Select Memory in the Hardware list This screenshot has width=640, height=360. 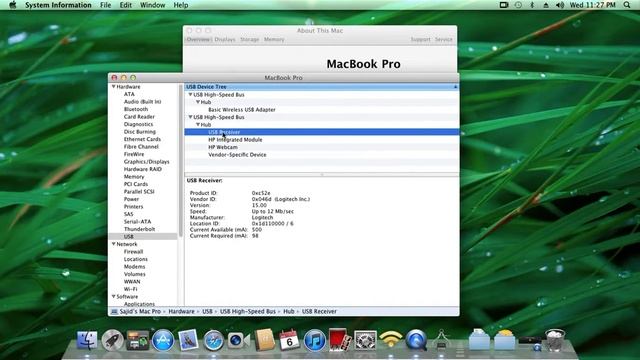(x=134, y=177)
